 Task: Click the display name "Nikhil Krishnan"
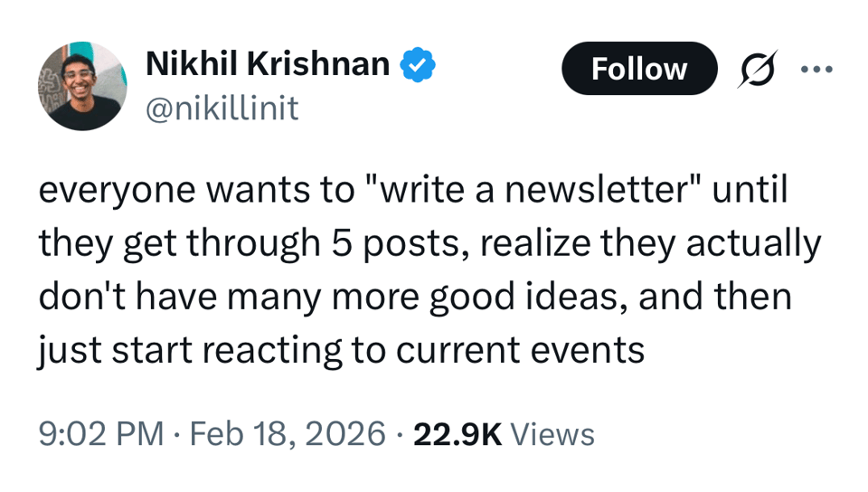[x=268, y=65]
